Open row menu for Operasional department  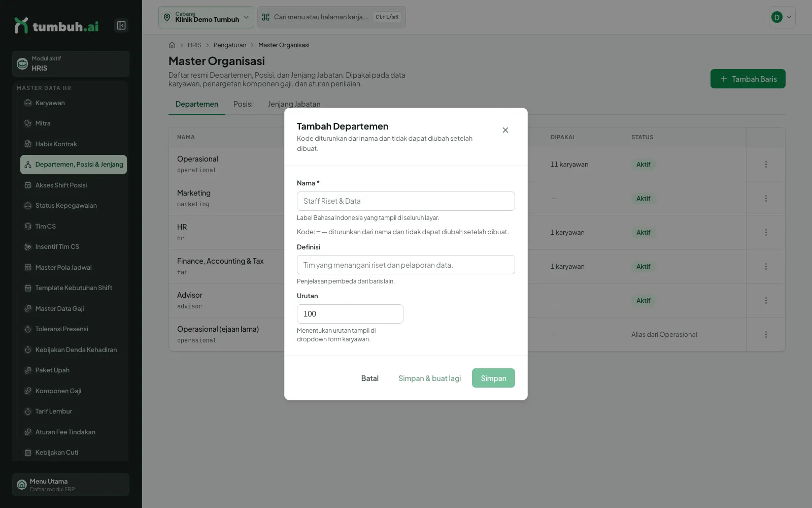pos(766,164)
